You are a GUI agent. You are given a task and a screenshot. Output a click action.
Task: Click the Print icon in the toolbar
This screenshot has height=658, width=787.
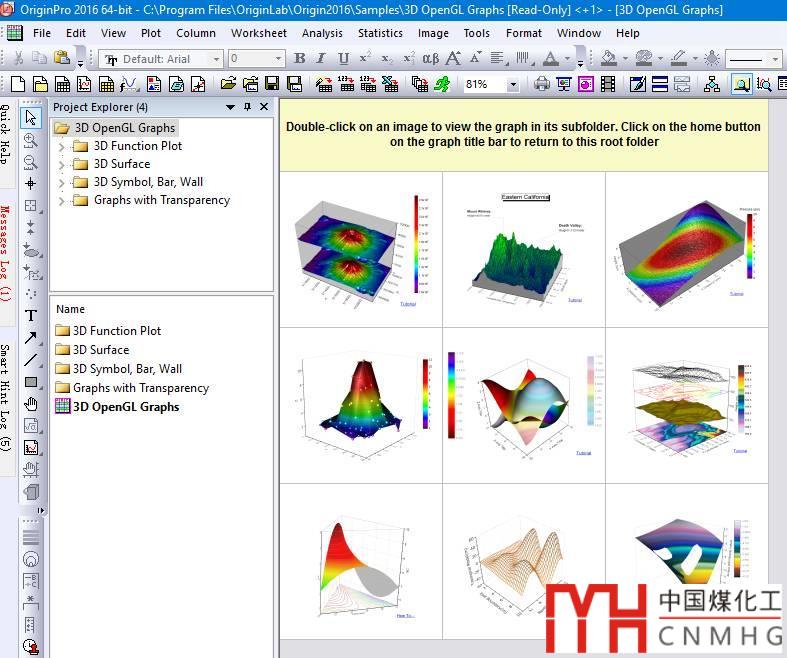point(542,85)
